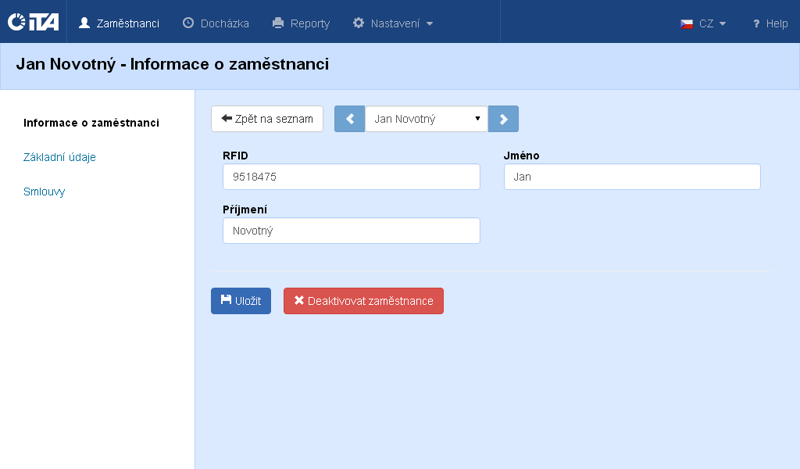The height and width of the screenshot is (469, 800).
Task: Click into the Příjmení surname field
Action: click(x=351, y=231)
